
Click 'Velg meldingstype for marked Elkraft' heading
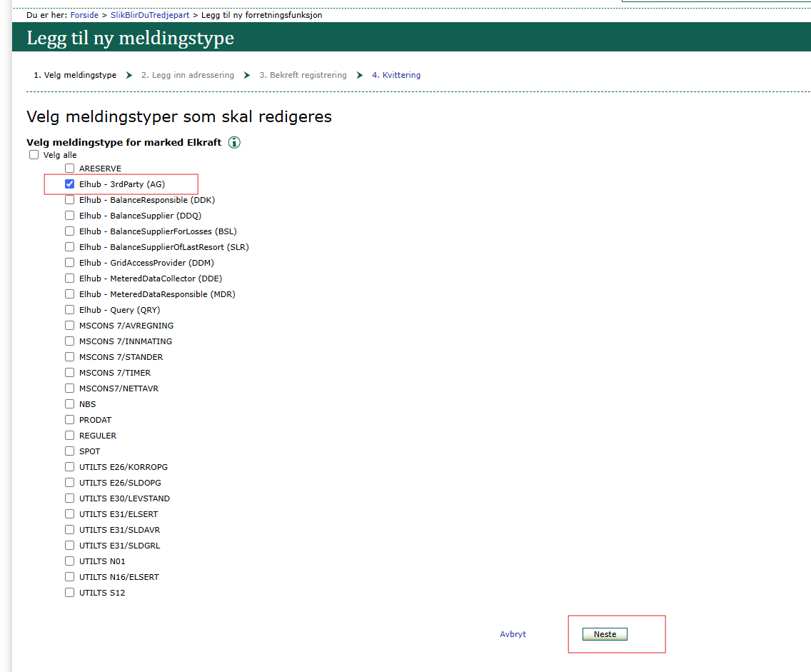(x=124, y=142)
